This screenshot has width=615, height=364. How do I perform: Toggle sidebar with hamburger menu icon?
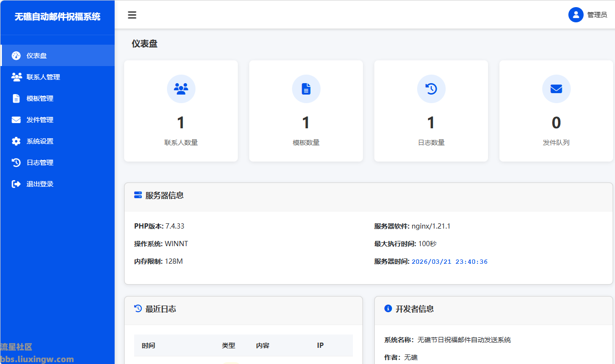point(132,15)
